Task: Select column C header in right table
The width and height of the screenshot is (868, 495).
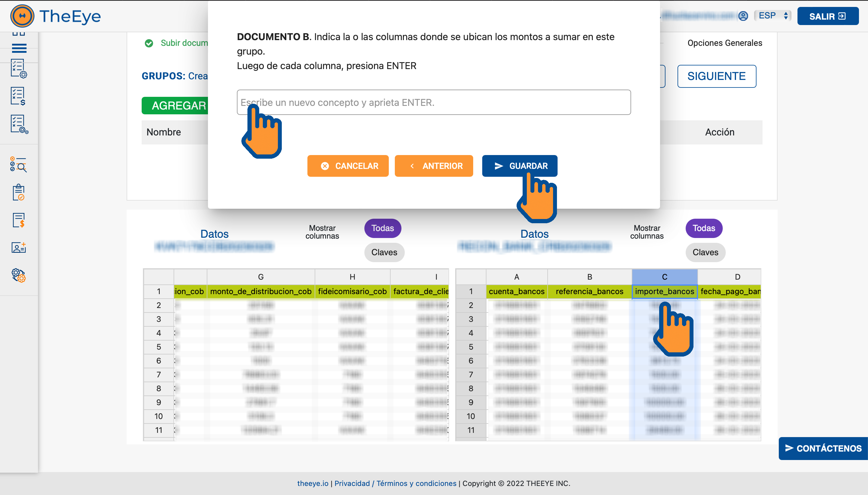Action: 665,277
